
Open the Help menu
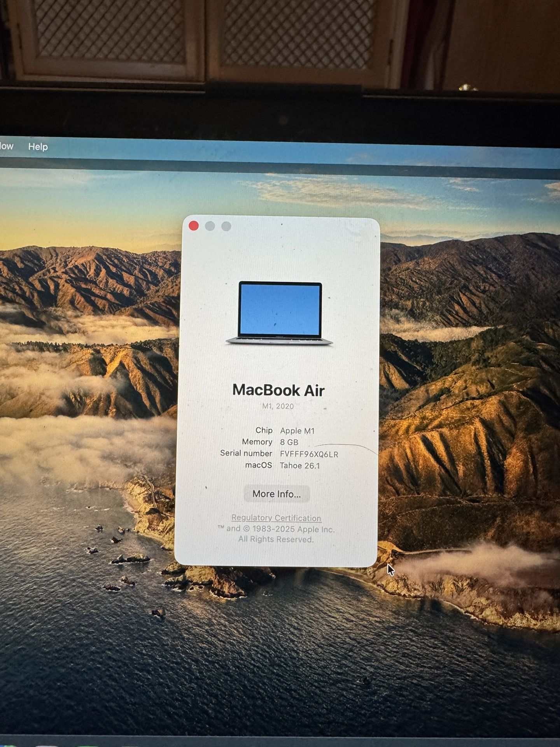coord(38,147)
